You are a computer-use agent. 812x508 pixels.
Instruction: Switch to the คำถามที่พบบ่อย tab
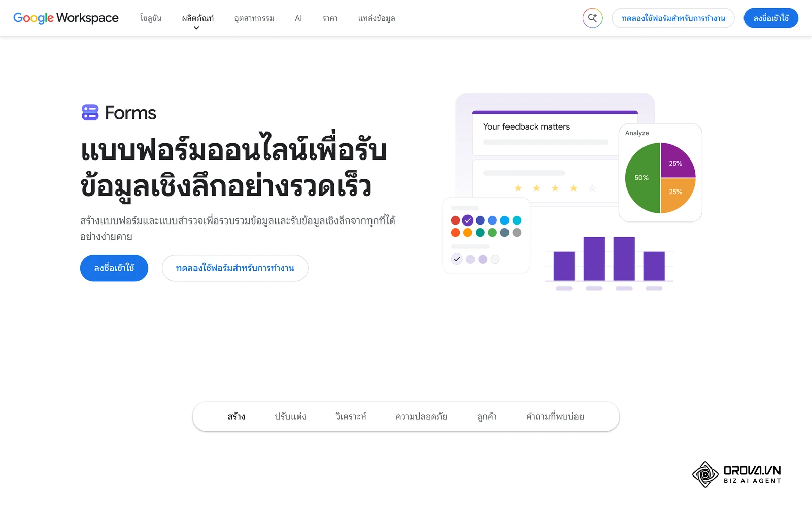coord(555,417)
